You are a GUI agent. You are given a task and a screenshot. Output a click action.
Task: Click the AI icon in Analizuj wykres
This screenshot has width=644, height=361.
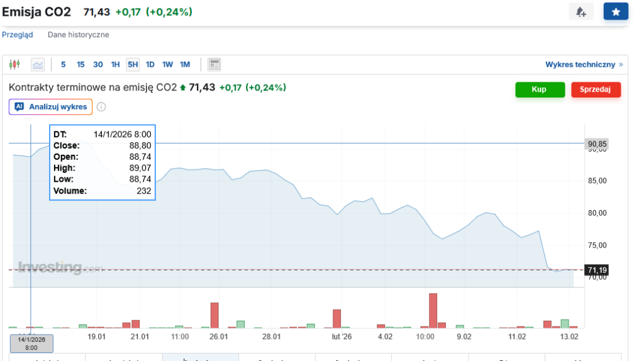19,107
